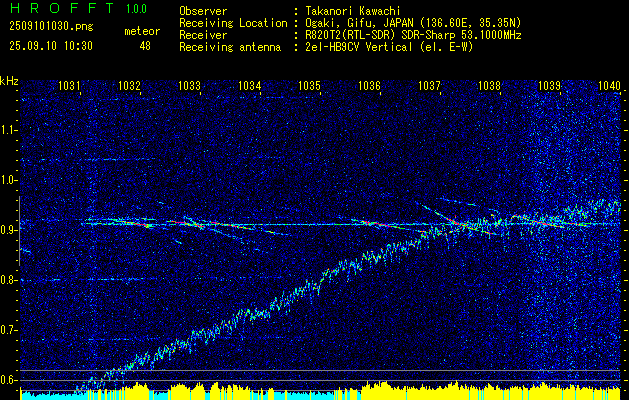Click the Receiving Location label
The width and height of the screenshot is (629, 400).
pyautogui.click(x=233, y=23)
